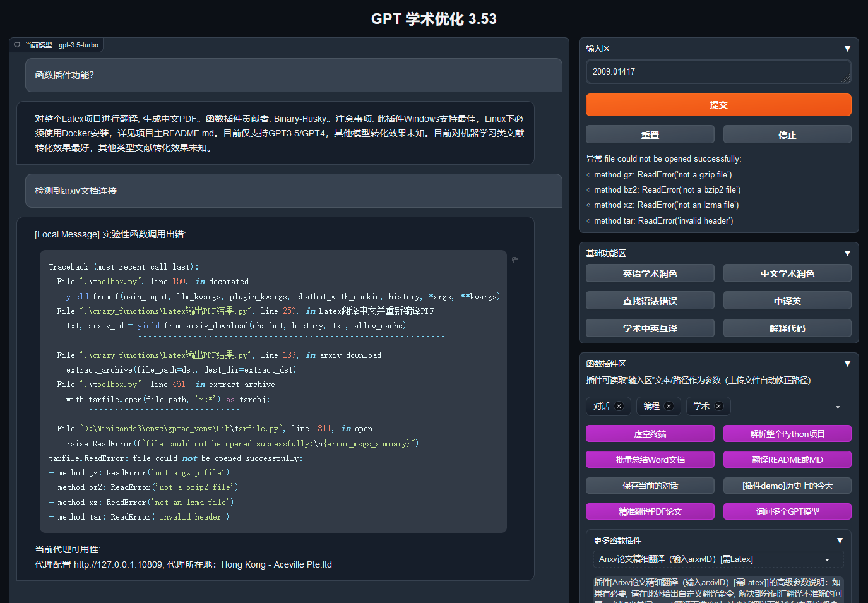Open the plugin category tag dropdown
Viewport: 868px width, 603px height.
[838, 407]
